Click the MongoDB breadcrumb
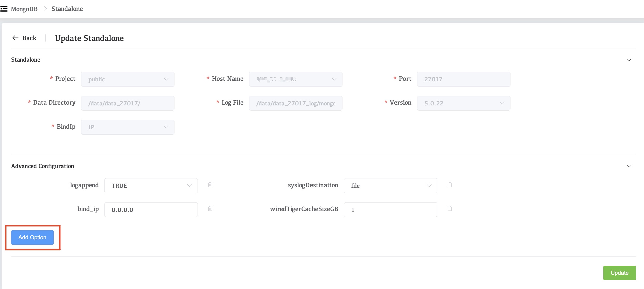The width and height of the screenshot is (644, 289). [x=24, y=9]
